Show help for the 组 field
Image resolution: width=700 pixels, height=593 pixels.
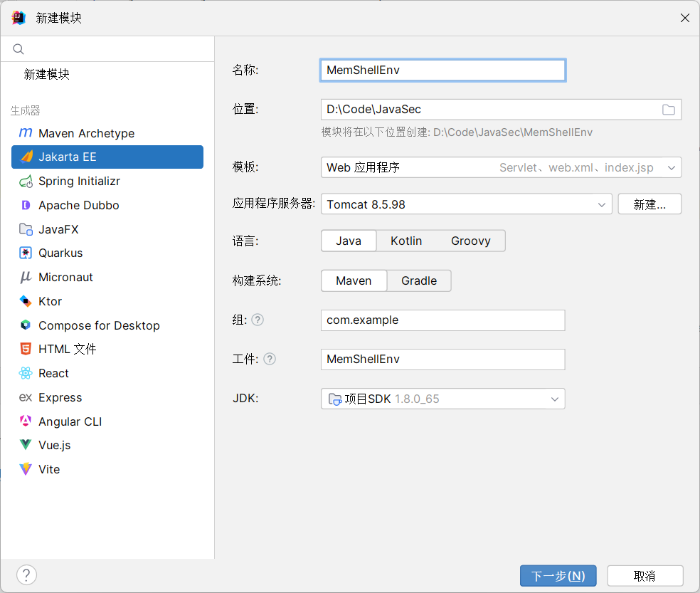click(258, 320)
